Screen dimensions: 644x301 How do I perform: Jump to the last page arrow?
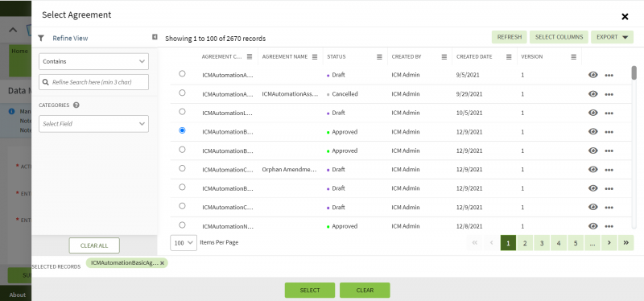point(626,243)
